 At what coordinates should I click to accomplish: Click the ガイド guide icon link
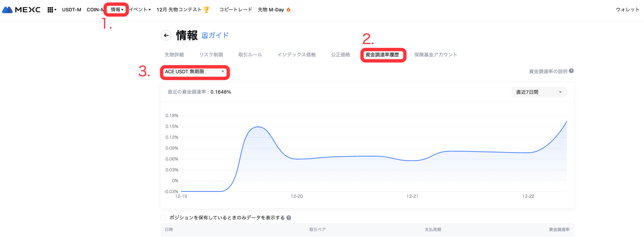coord(205,35)
